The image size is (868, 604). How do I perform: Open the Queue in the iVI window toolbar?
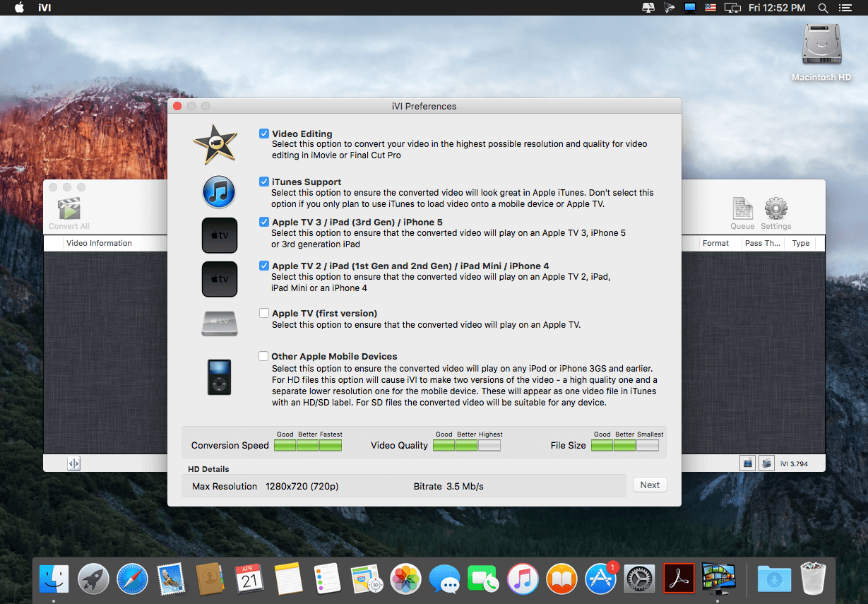(742, 213)
